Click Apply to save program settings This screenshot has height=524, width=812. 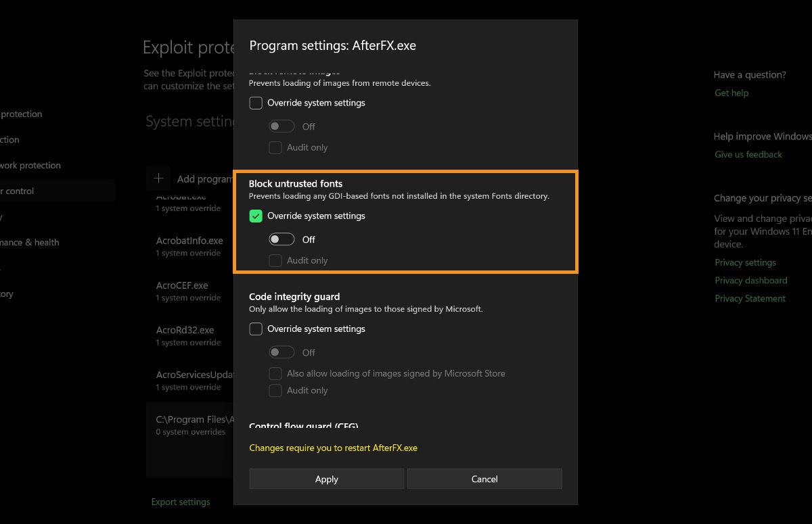coord(326,479)
